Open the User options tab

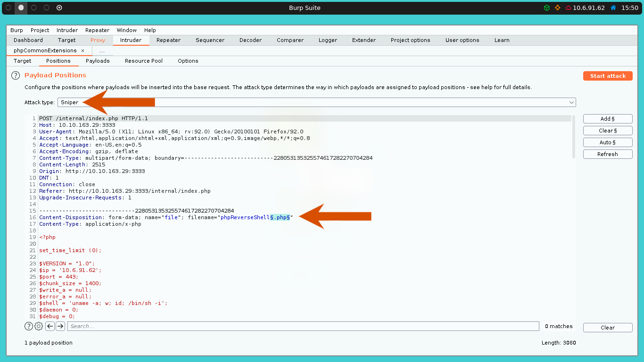coord(462,40)
